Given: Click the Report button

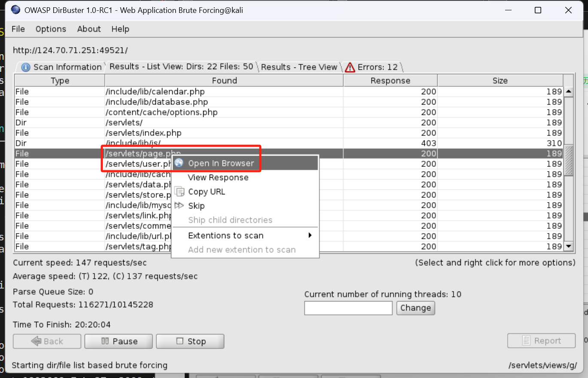Looking at the screenshot, I should [x=541, y=341].
